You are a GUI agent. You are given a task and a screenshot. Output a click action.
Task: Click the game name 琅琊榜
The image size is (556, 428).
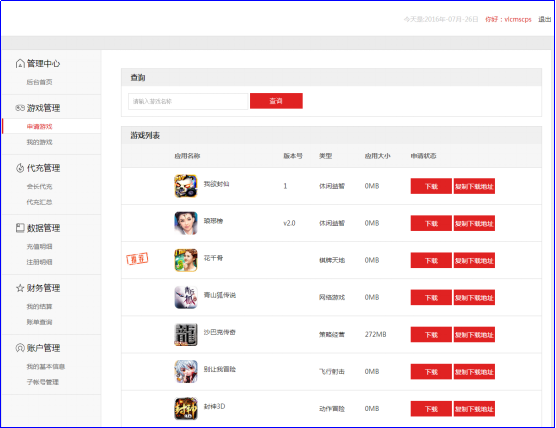click(x=213, y=221)
